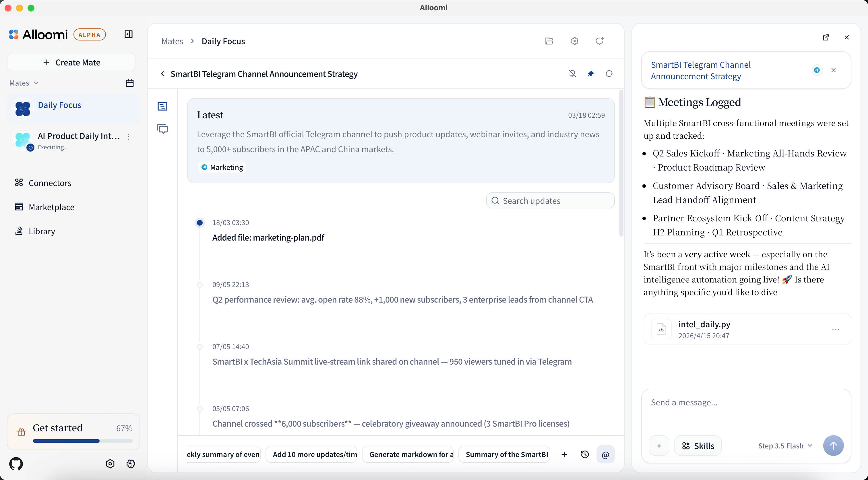Open chat in external window icon

[x=826, y=37]
